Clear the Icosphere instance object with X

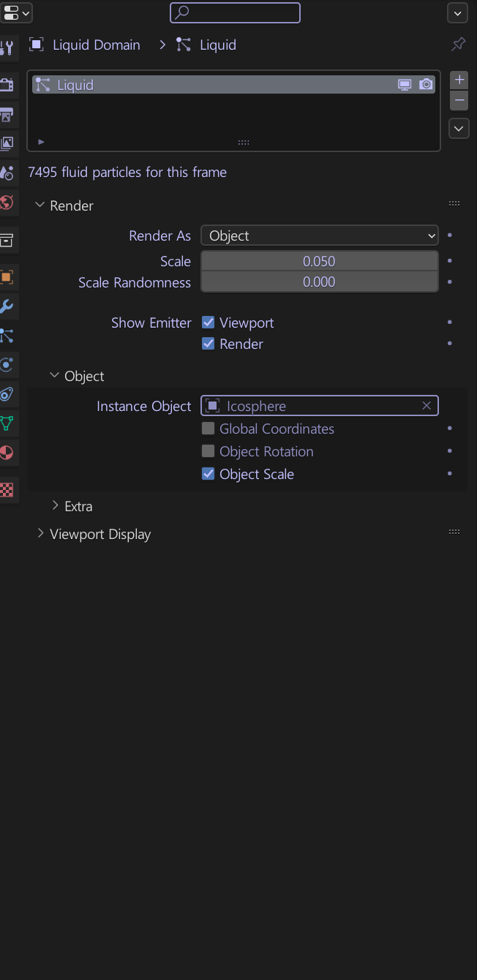(427, 406)
